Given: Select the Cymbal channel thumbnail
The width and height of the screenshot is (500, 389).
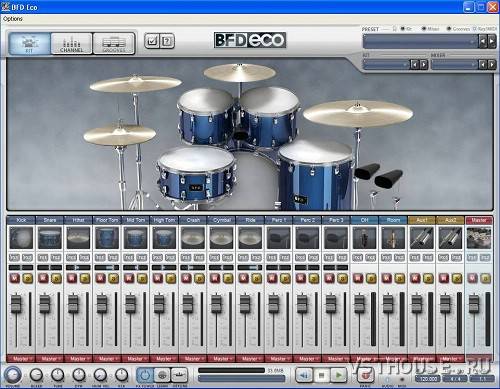Looking at the screenshot, I should [221, 238].
